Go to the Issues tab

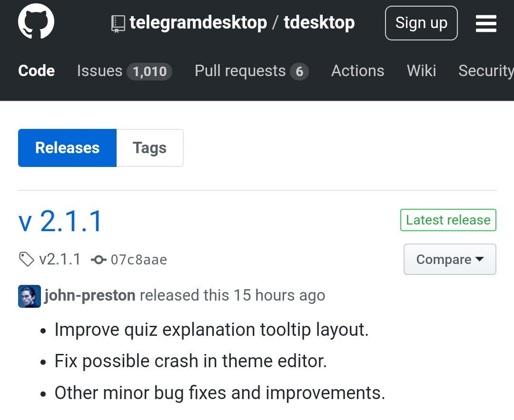(99, 71)
